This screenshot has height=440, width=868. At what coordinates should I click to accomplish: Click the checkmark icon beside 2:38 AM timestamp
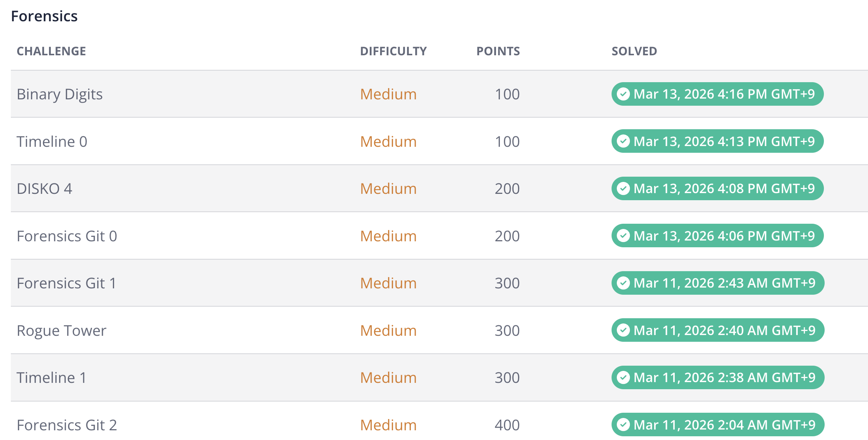pyautogui.click(x=623, y=378)
